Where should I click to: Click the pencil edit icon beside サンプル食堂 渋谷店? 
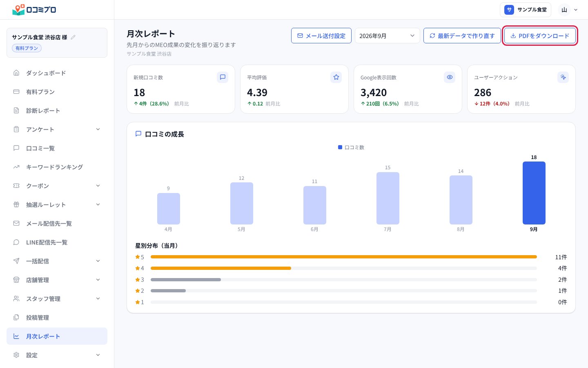coord(73,37)
